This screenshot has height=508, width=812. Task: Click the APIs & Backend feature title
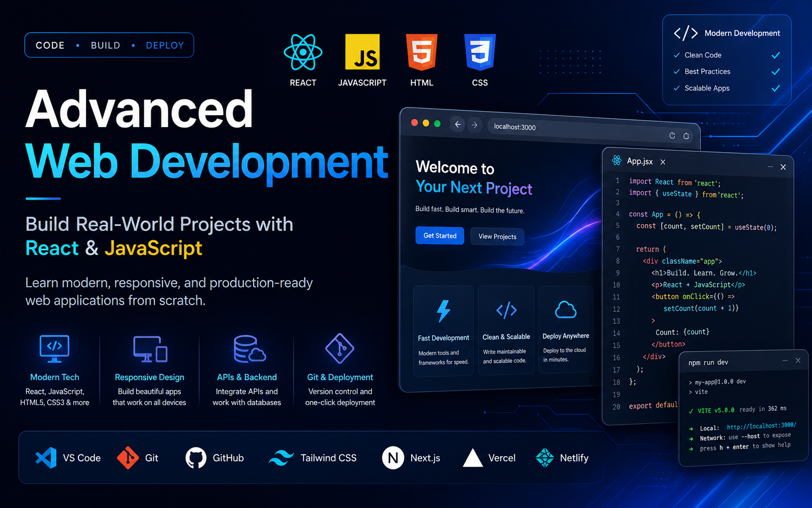click(x=247, y=377)
